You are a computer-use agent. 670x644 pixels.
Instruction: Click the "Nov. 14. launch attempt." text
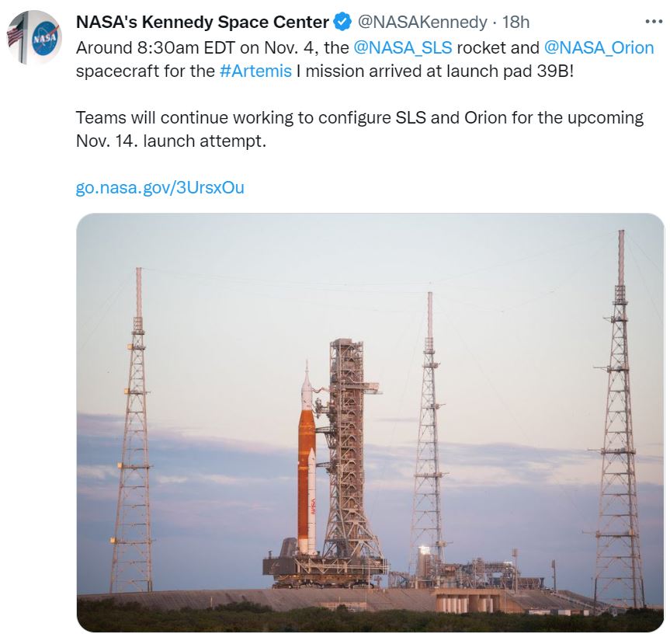pyautogui.click(x=171, y=142)
